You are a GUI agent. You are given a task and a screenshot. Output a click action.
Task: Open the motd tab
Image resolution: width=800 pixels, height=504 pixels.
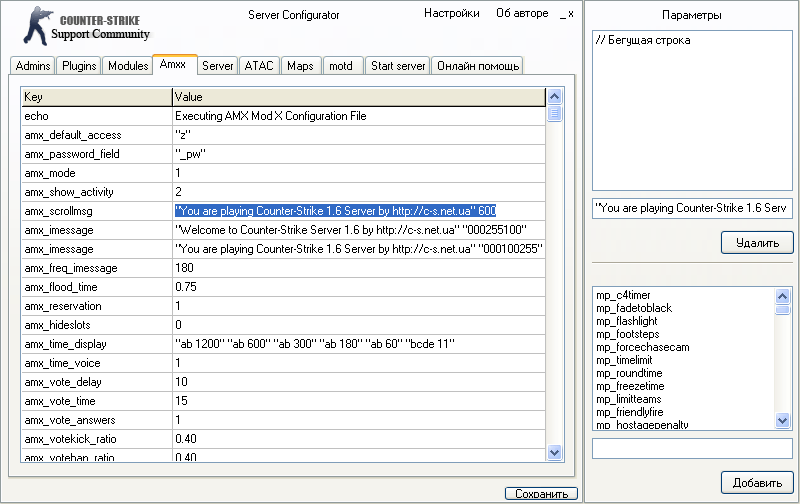pyautogui.click(x=343, y=66)
